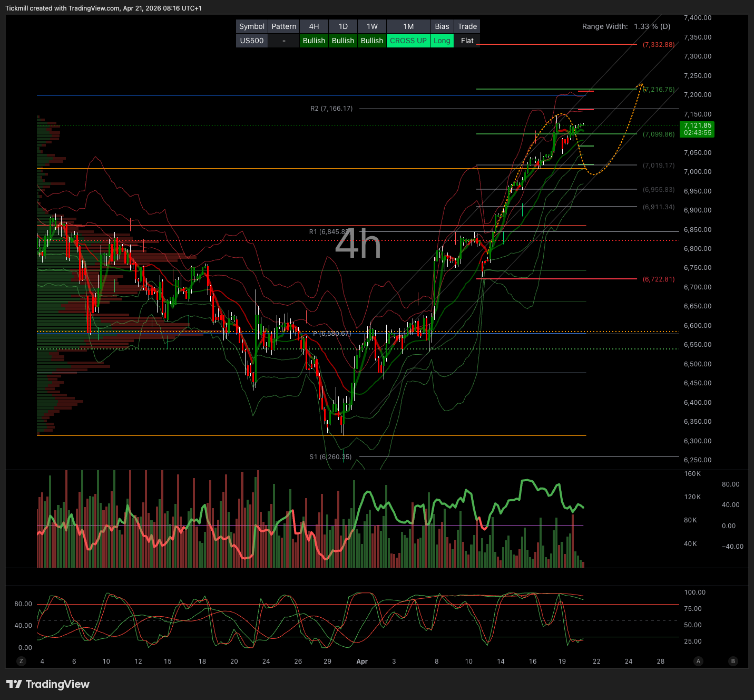Click the red 7,332.88 level label
The height and width of the screenshot is (700, 754).
point(659,45)
